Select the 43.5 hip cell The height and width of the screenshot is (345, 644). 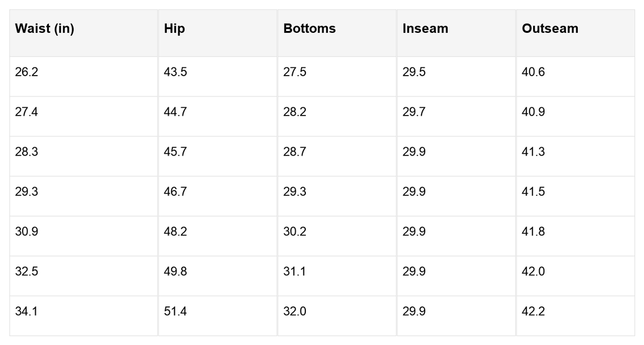click(x=175, y=72)
